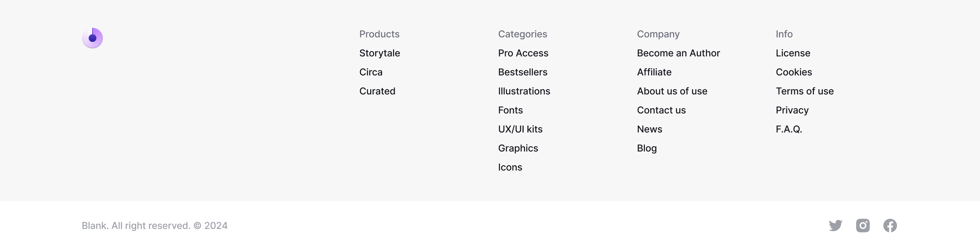Open the Facebook social icon
980x250 pixels.
pyautogui.click(x=890, y=225)
